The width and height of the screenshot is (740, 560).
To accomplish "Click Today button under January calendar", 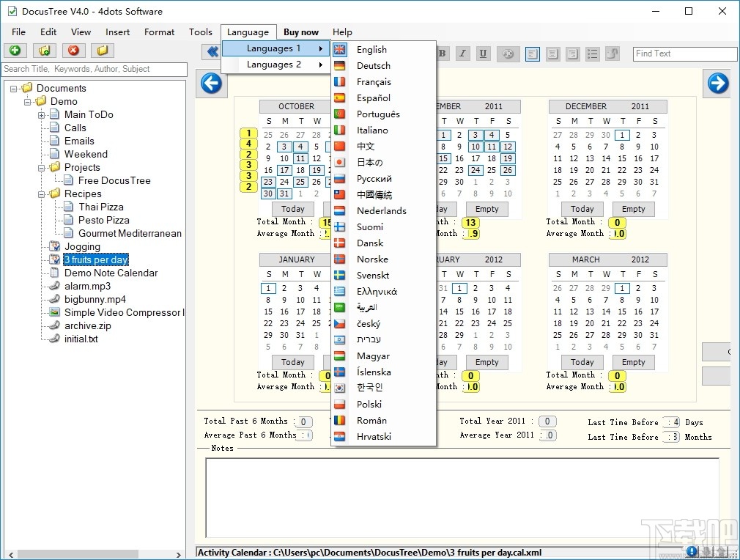I will tap(292, 362).
